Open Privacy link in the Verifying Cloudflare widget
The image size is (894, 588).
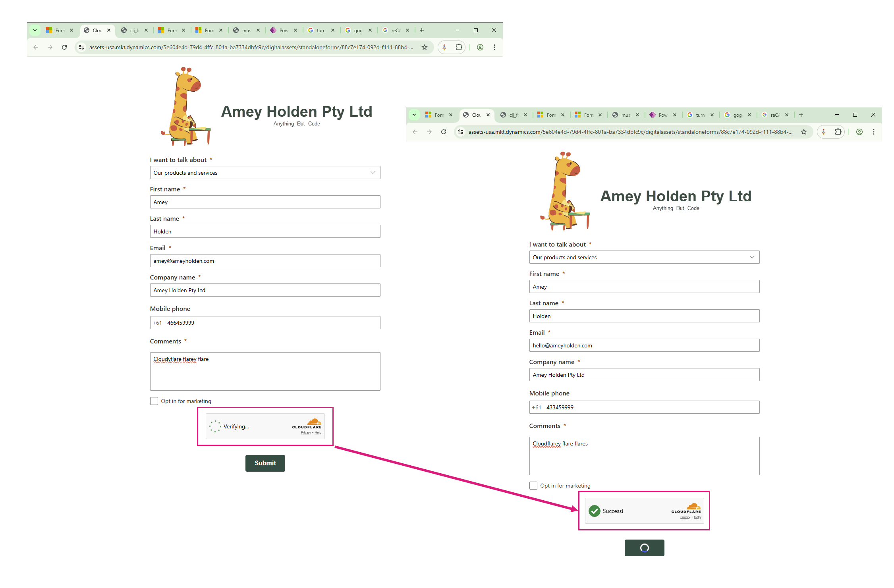[306, 433]
